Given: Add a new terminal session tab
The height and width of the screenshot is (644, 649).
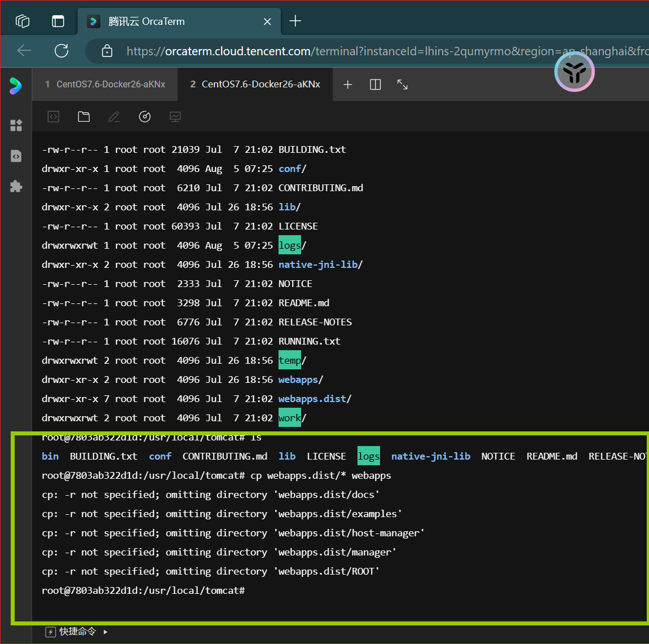Looking at the screenshot, I should [x=348, y=85].
